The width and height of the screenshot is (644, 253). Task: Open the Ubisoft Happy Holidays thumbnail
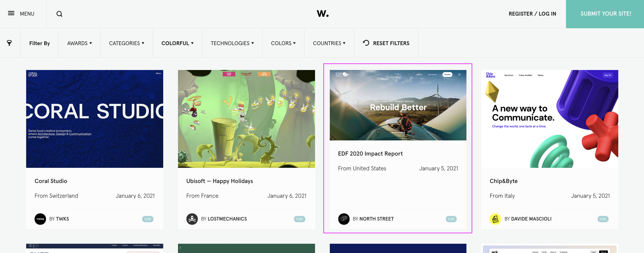tap(246, 119)
